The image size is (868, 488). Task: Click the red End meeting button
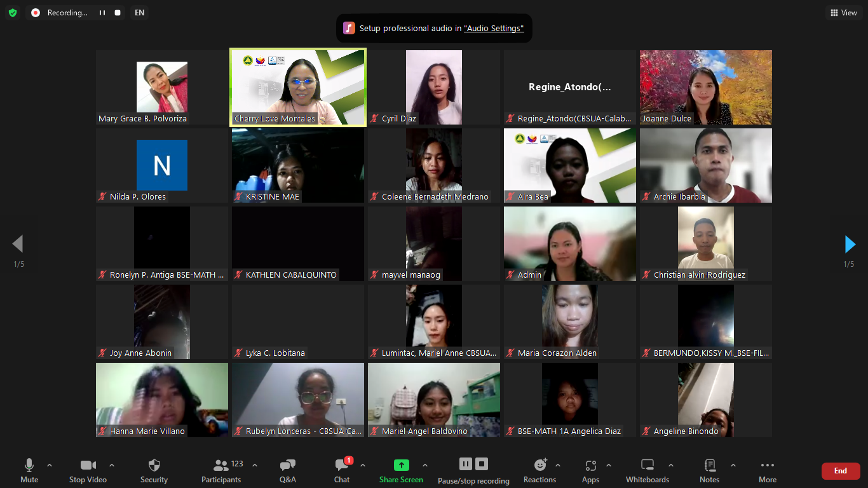[840, 471]
